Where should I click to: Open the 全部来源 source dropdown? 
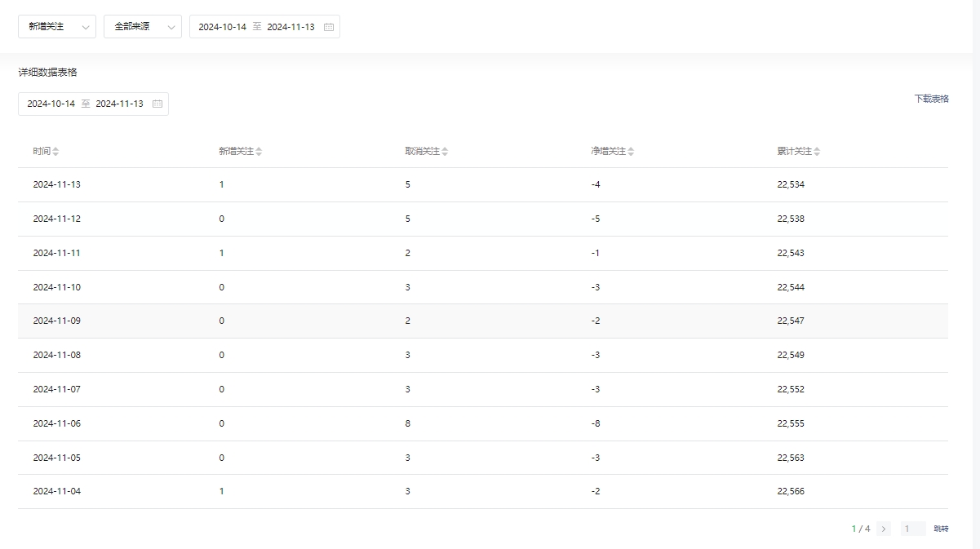[x=143, y=27]
